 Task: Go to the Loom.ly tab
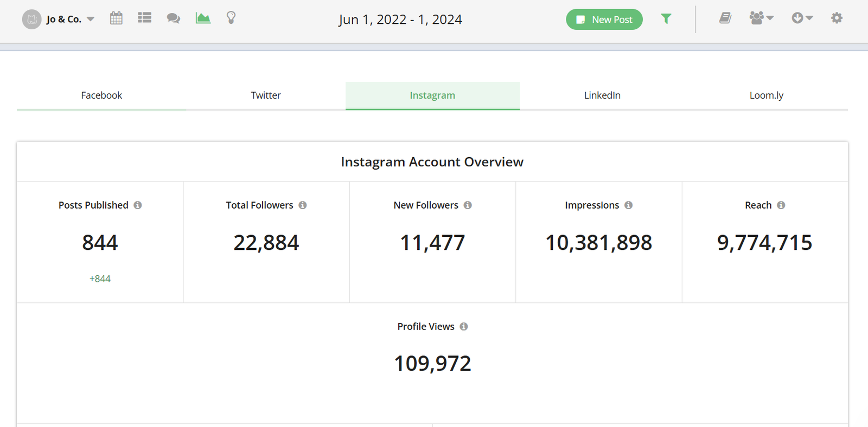click(x=766, y=95)
